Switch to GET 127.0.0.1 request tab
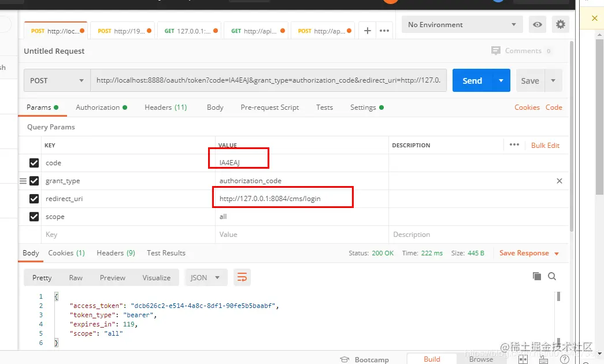The image size is (604, 364). tap(190, 31)
